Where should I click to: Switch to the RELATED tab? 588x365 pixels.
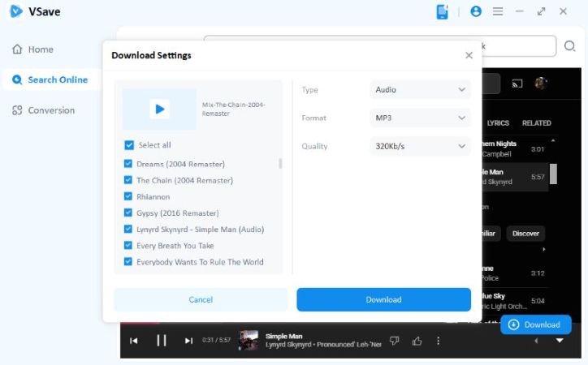click(537, 123)
